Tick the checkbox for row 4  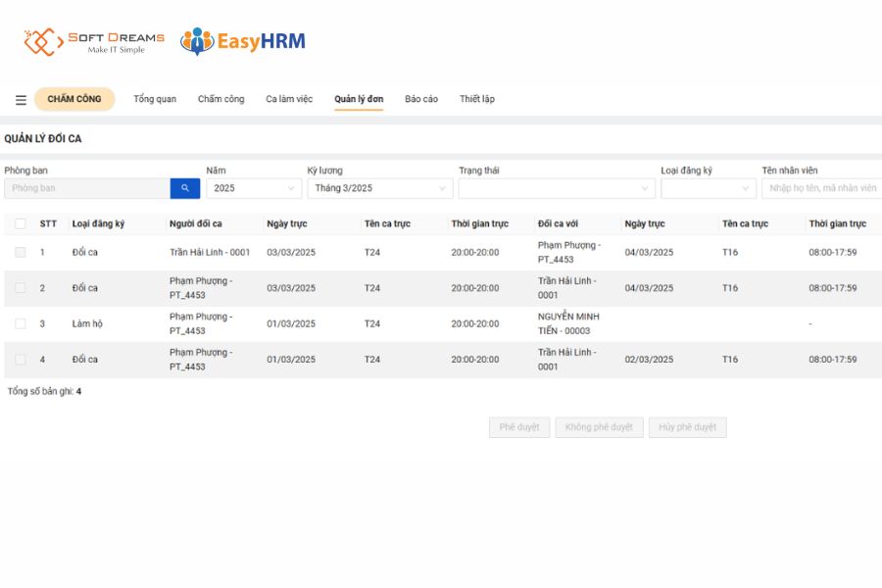coord(21,360)
